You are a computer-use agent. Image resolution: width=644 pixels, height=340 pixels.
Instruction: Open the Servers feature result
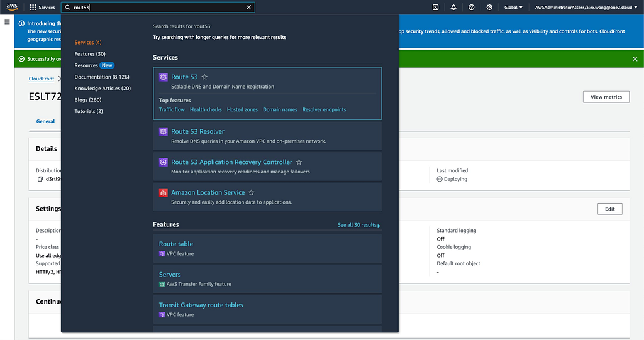pos(170,274)
